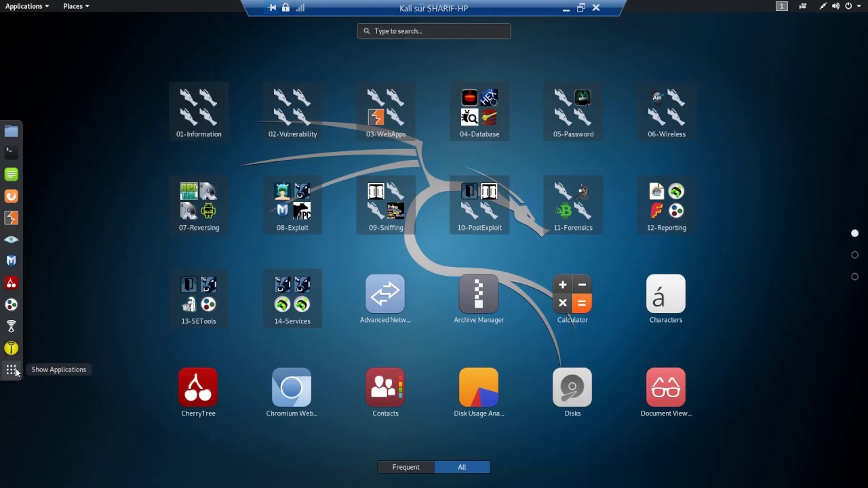The image size is (868, 488).
Task: Open the 12-Reporting folder
Action: [x=667, y=206]
